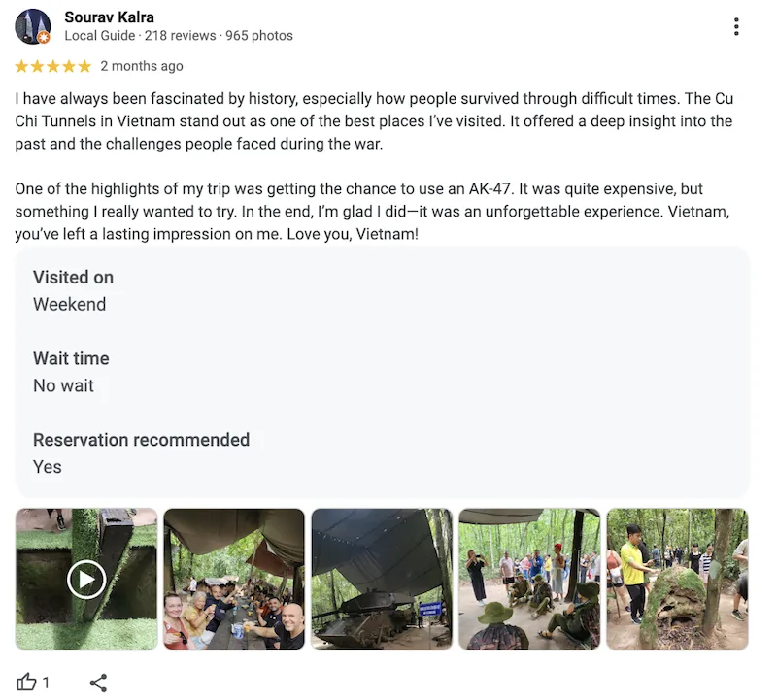777x700 pixels.
Task: Click the fifth yellow rating star
Action: click(84, 66)
